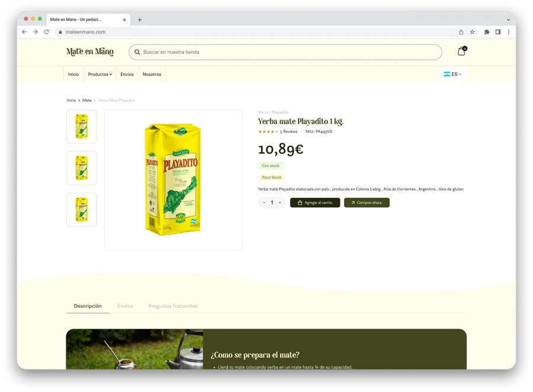
Task: Go to Inicio in the navigation
Action: tap(73, 74)
